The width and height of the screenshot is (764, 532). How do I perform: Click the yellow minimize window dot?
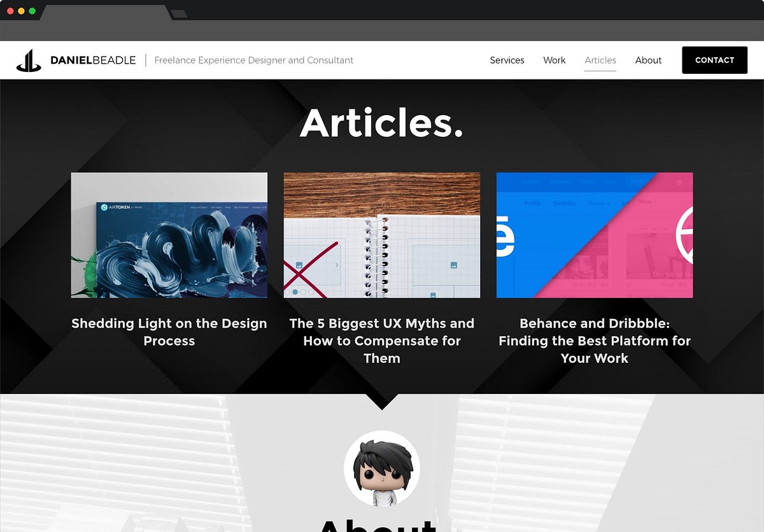point(22,11)
